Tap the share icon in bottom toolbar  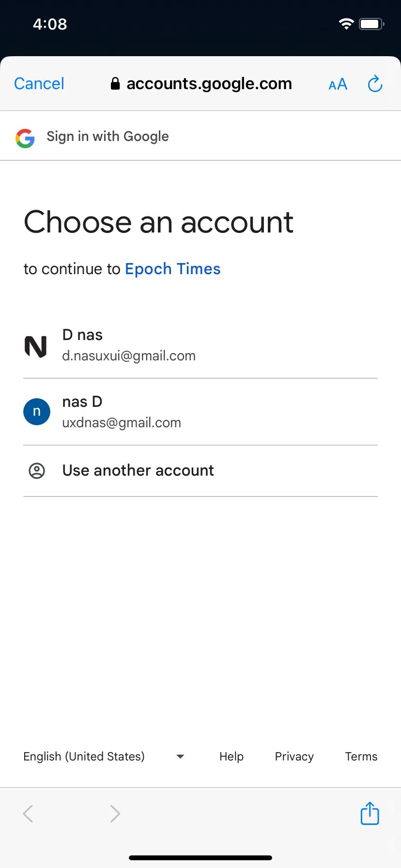(x=370, y=813)
